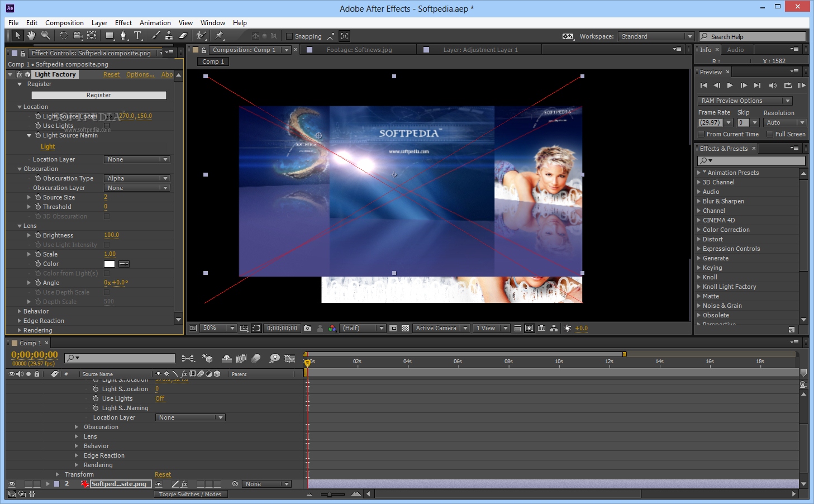Select the Eraser tool

coord(183,36)
